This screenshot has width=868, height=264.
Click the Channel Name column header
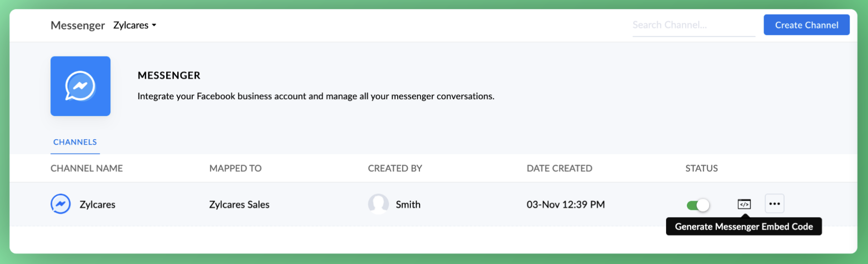click(87, 168)
